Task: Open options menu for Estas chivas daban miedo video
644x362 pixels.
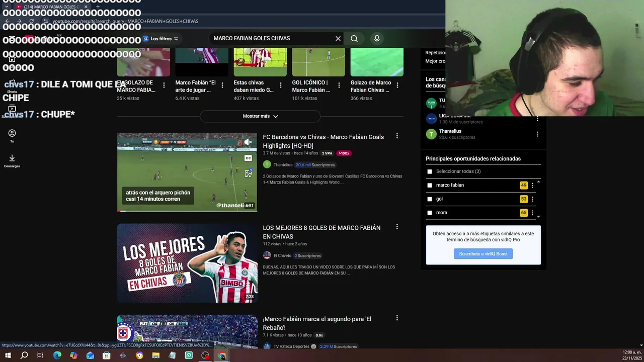Action: pyautogui.click(x=281, y=85)
